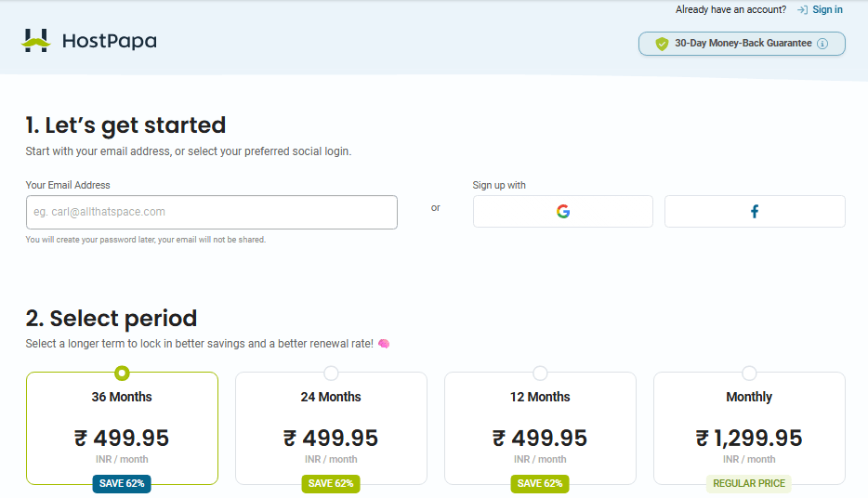Click the SAVE 62% badge under 24 Months
The width and height of the screenshot is (868, 498).
click(x=331, y=483)
